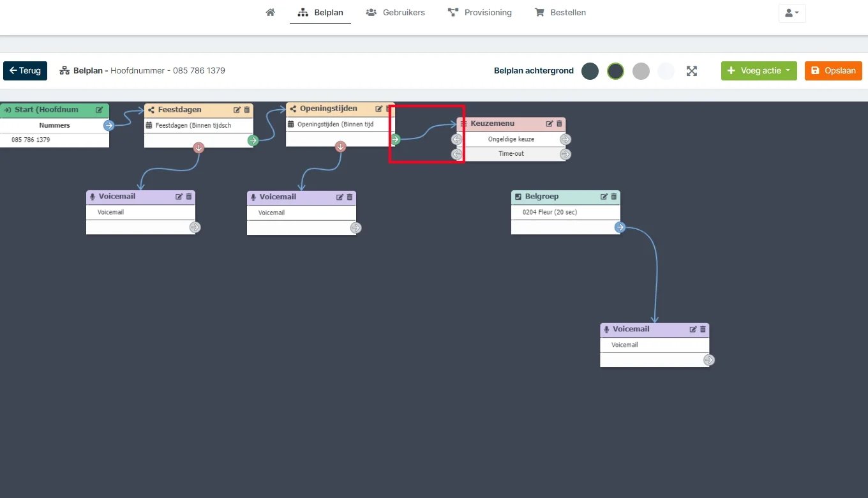The height and width of the screenshot is (498, 868).
Task: Select the Ongeldige keuze row
Action: (x=511, y=139)
